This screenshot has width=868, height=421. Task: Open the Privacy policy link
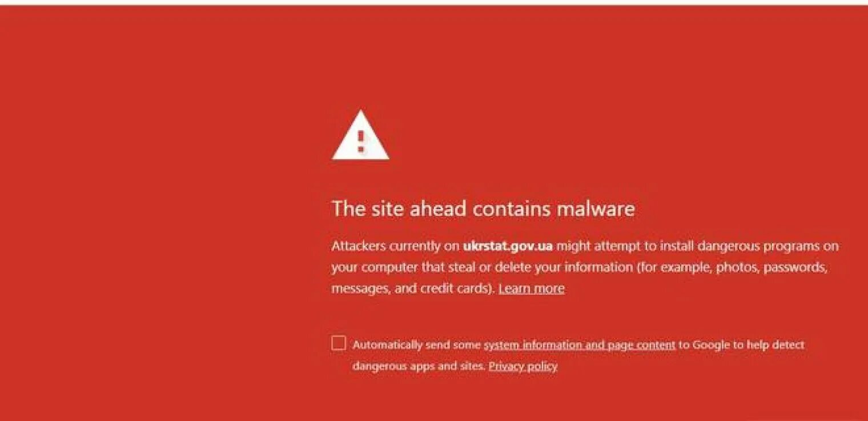pyautogui.click(x=523, y=366)
